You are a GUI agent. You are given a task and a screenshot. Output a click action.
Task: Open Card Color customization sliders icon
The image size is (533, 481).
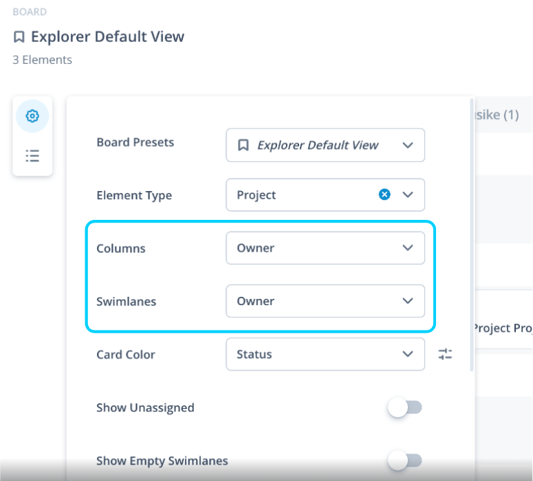pos(445,354)
